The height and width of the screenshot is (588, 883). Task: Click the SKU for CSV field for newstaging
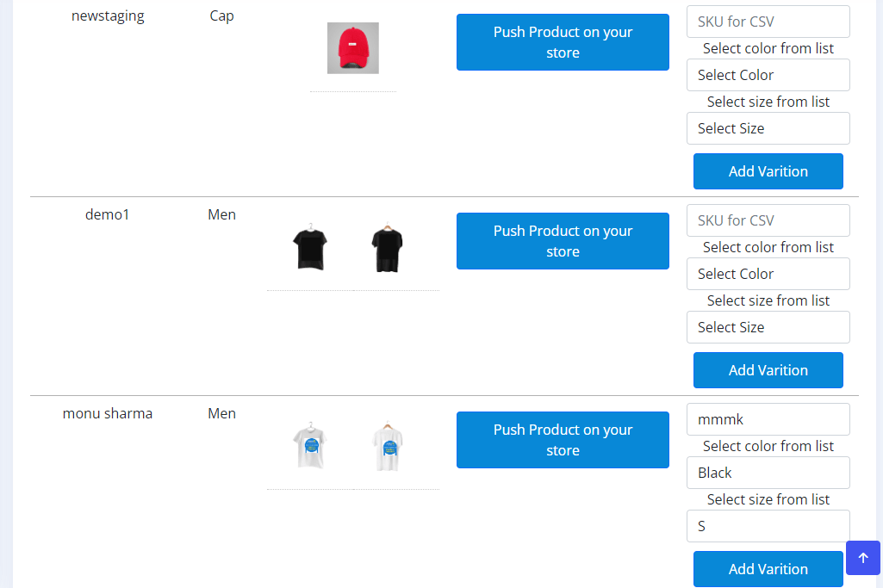coord(768,21)
